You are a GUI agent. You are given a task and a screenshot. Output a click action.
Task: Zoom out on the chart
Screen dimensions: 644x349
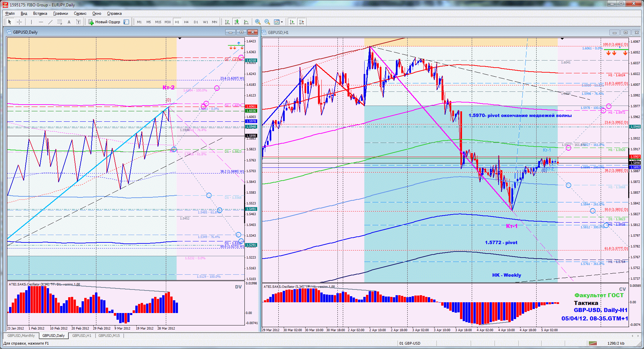(267, 22)
